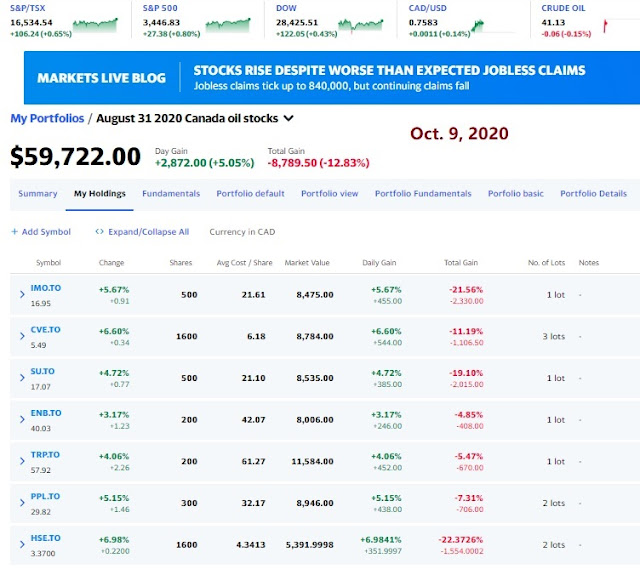
Task: Click the Add Symbol link
Action: point(46,232)
